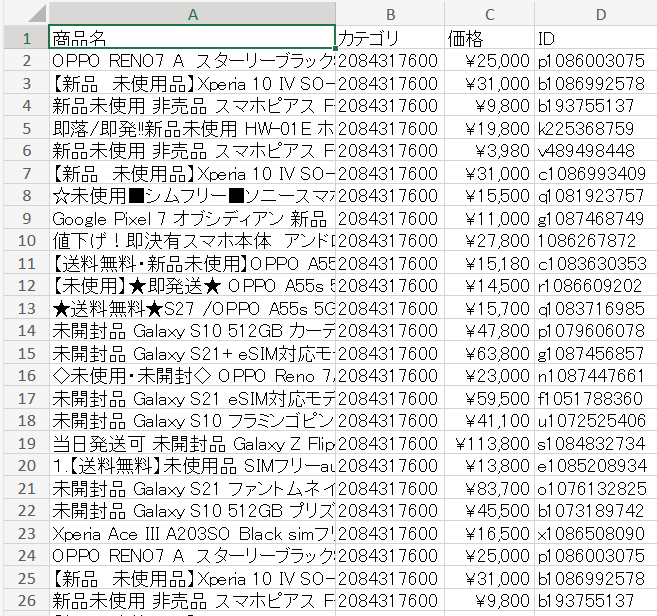Click ID cell q1081923757
657x616 pixels.
point(596,196)
